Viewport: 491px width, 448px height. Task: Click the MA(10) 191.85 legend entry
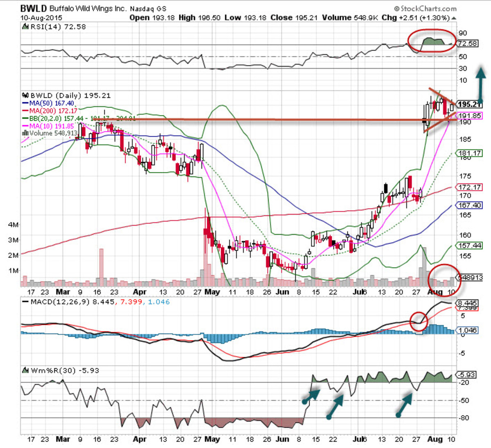click(x=47, y=126)
